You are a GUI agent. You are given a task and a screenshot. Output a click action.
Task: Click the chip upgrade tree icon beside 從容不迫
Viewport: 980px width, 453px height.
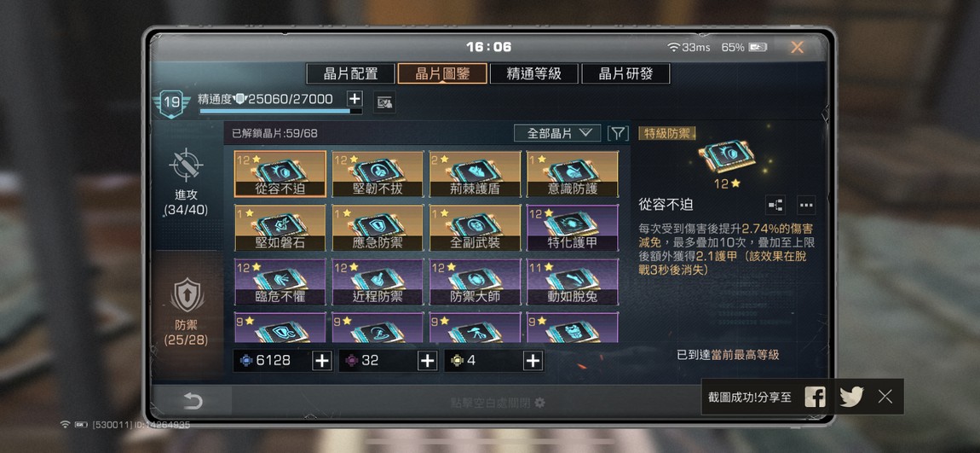click(775, 206)
